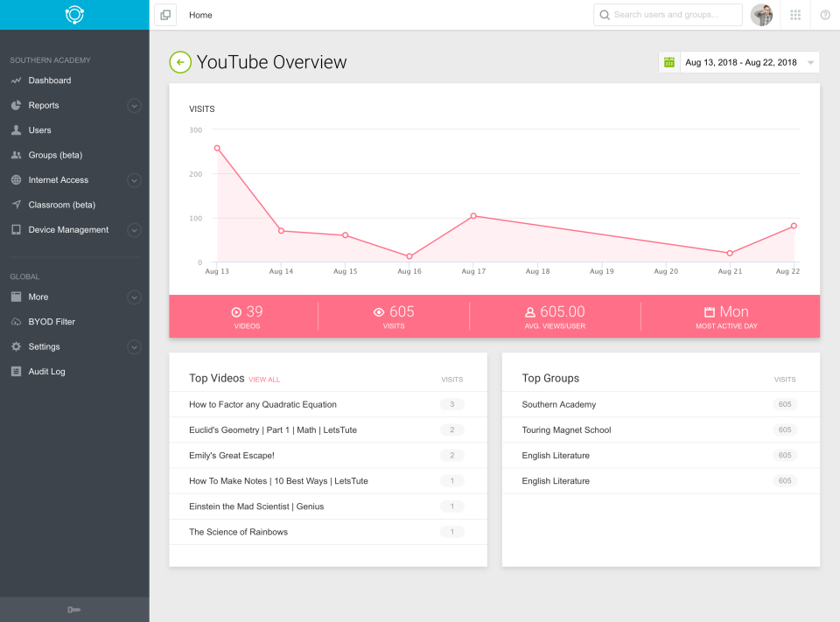
Task: Open Dashboard in the sidebar
Action: pos(49,80)
